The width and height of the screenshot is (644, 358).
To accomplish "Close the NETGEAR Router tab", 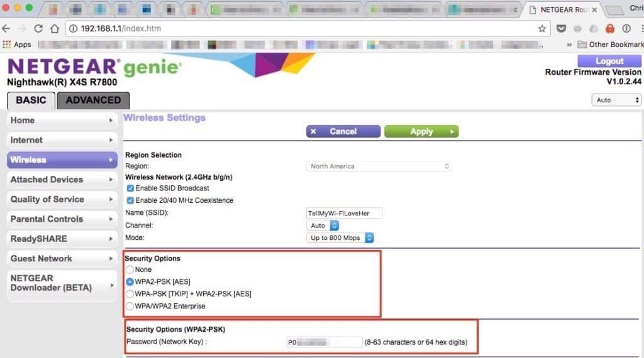I will 594,9.
